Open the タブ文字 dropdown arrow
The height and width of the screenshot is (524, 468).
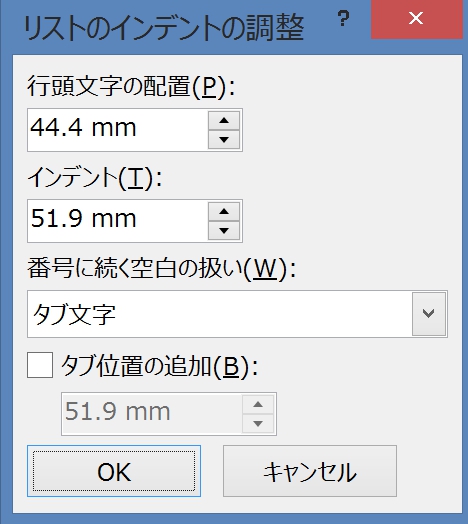pos(429,314)
